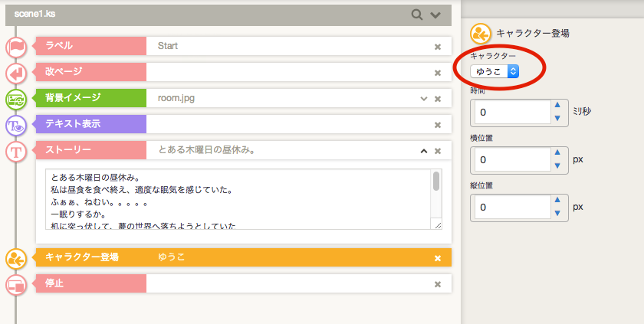Screen dimensions: 644x324
Task: Remove the キャラクター登場 ゆうこ row
Action: click(438, 258)
